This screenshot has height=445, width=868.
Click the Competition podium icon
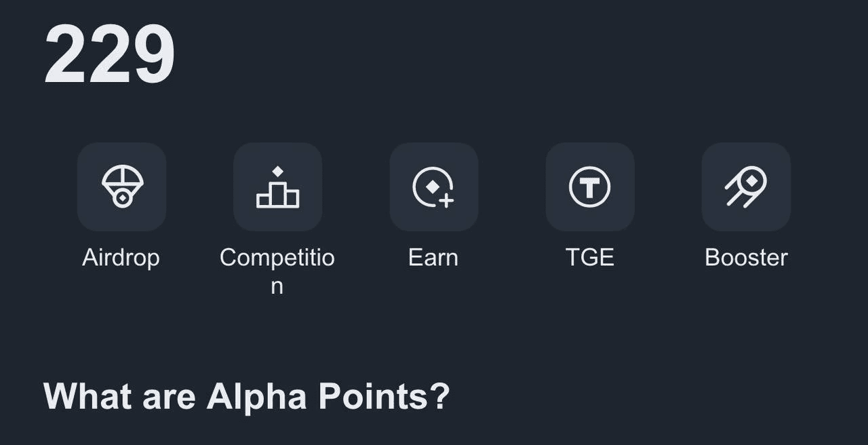coord(277,187)
